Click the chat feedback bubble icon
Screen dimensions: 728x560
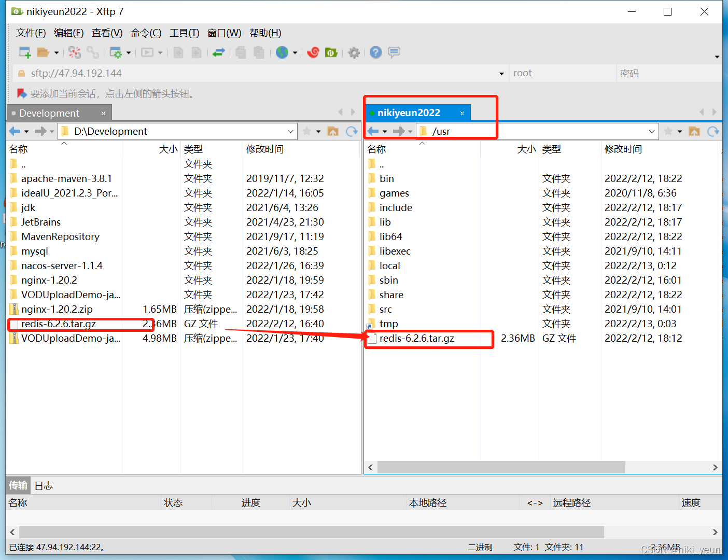pos(394,52)
